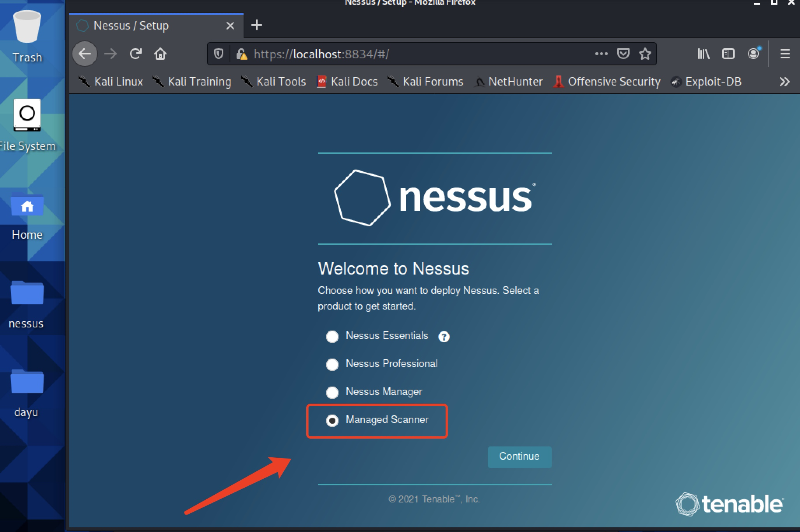This screenshot has height=532, width=800.
Task: Open the Firefox hamburger menu
Action: 785,54
